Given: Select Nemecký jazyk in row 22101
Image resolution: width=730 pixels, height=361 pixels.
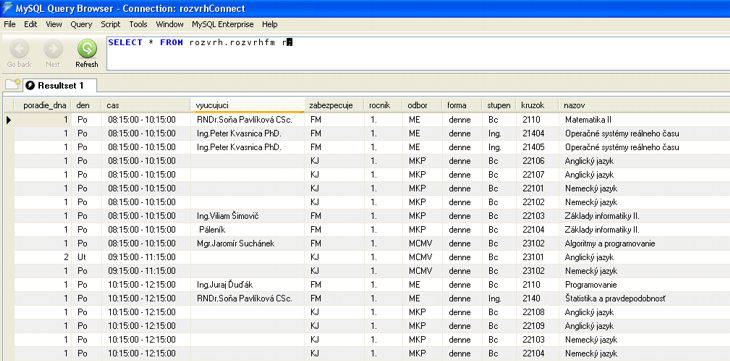Looking at the screenshot, I should 644,189.
